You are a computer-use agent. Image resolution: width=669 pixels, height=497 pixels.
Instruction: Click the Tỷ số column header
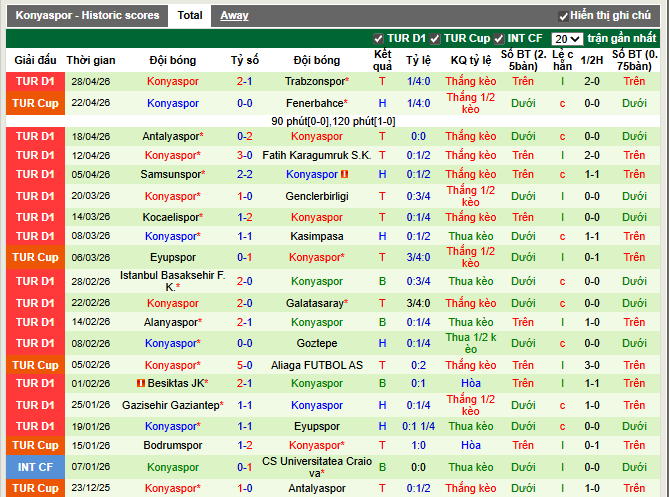tap(244, 60)
